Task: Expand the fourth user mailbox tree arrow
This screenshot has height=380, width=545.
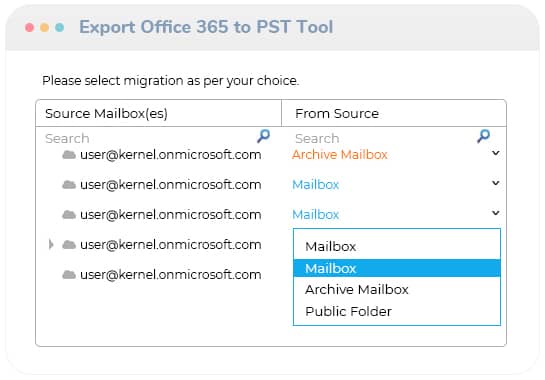Action: (x=51, y=244)
